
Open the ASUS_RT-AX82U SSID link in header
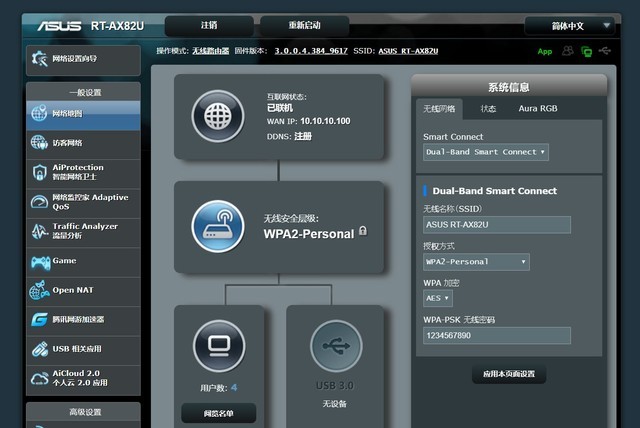point(408,51)
